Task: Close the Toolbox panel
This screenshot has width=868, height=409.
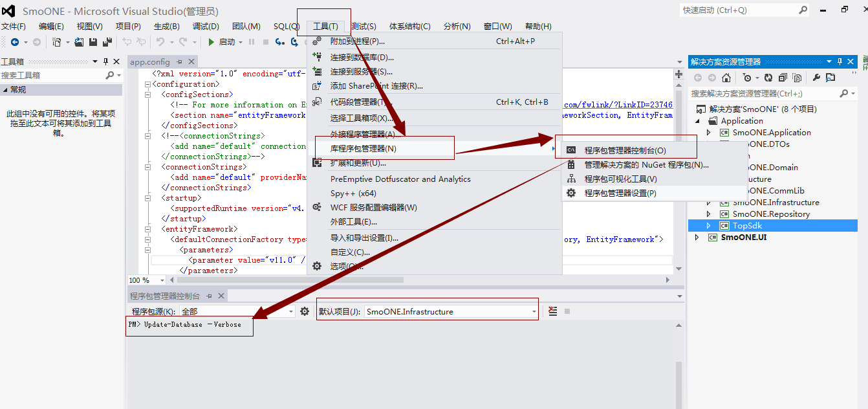Action: [x=116, y=61]
